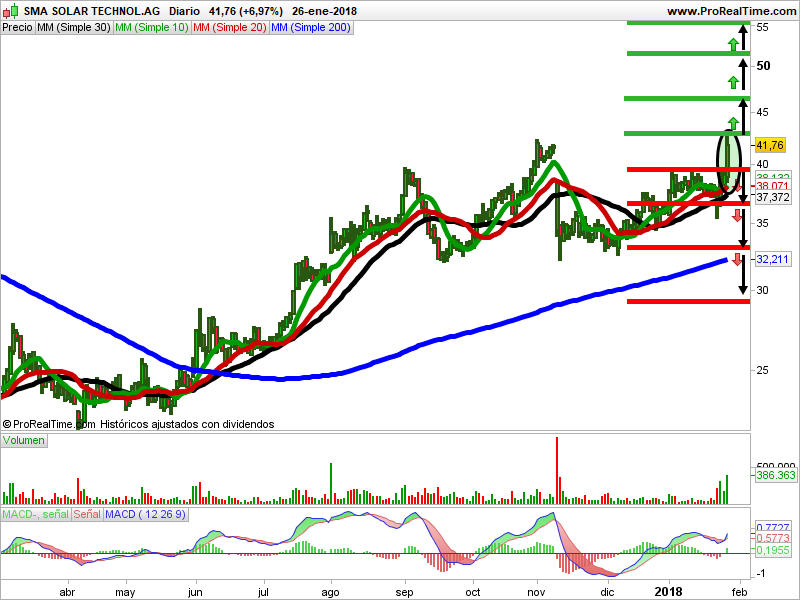Select the green MM (Simple 10) label
The height and width of the screenshot is (600, 800).
152,28
